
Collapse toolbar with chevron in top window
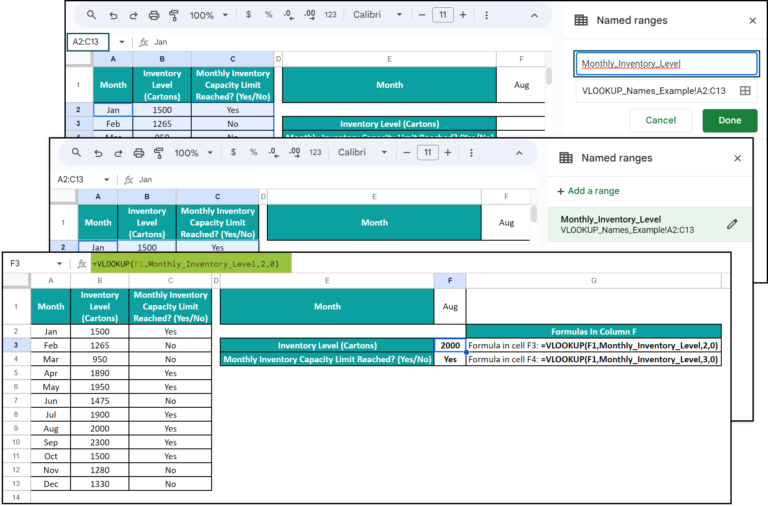coord(534,15)
